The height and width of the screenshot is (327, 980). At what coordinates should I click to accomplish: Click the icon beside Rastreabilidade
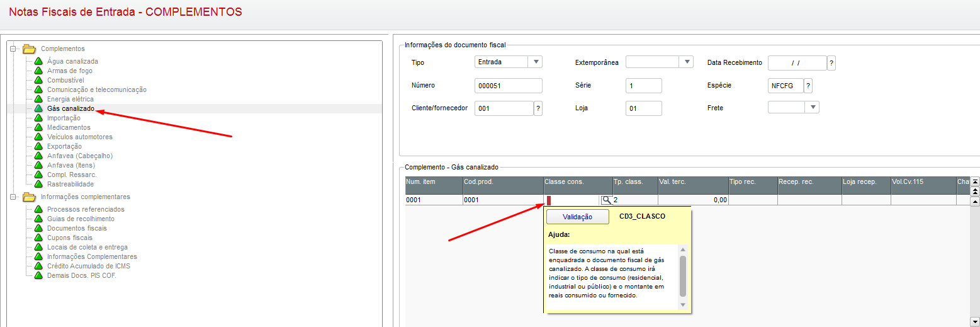[x=38, y=184]
